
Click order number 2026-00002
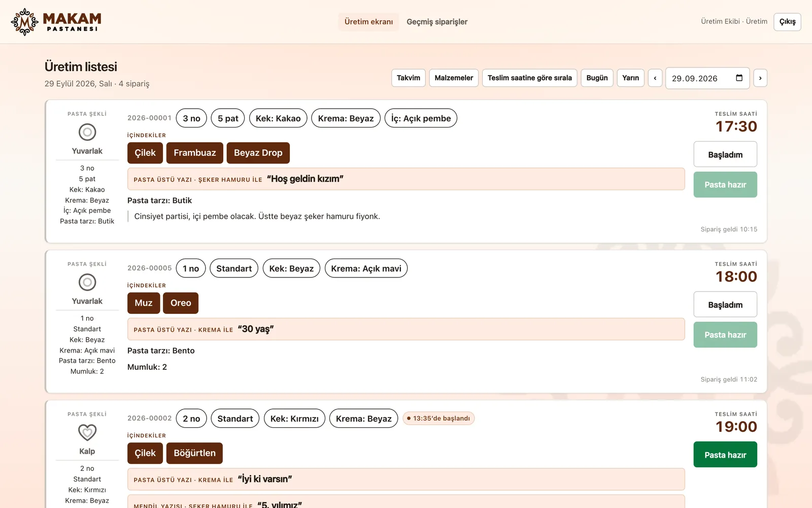(x=149, y=418)
